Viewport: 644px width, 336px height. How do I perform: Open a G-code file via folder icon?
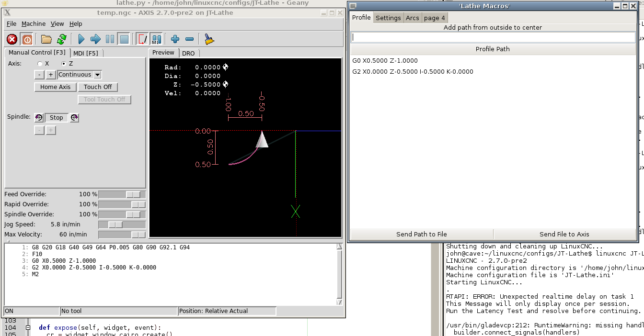pyautogui.click(x=46, y=39)
